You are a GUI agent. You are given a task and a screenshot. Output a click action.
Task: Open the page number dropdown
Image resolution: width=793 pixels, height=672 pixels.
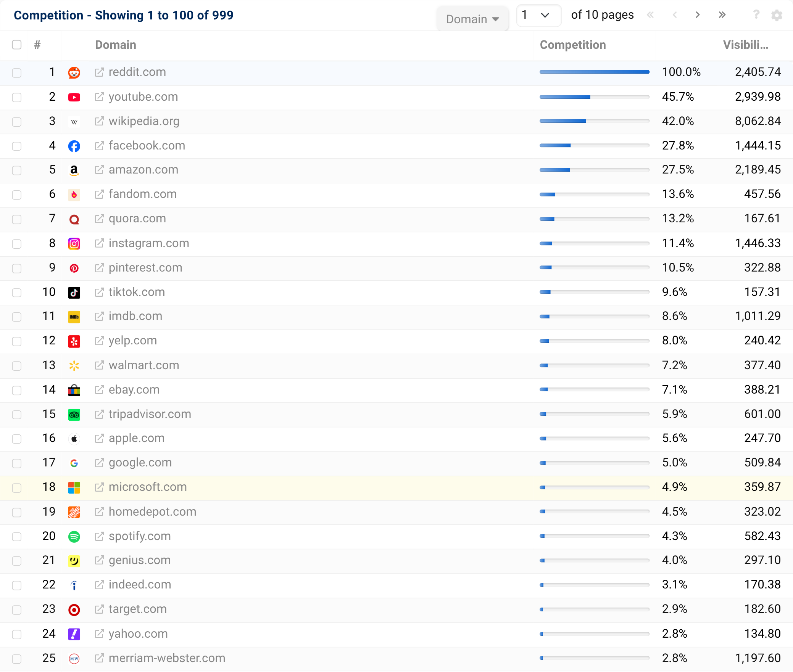(538, 15)
